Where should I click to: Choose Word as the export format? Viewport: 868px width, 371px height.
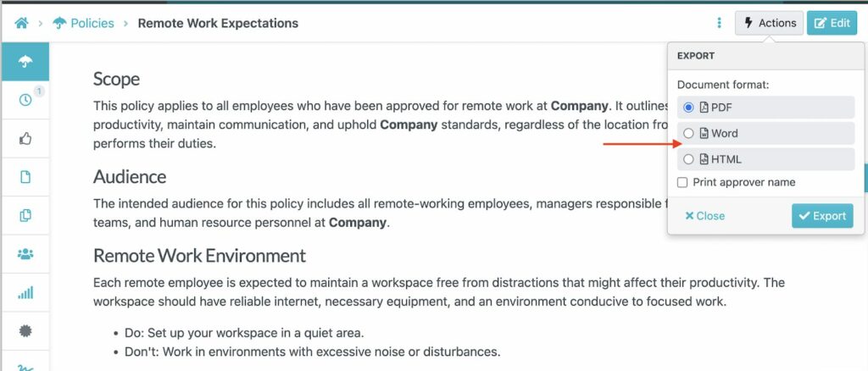(689, 133)
